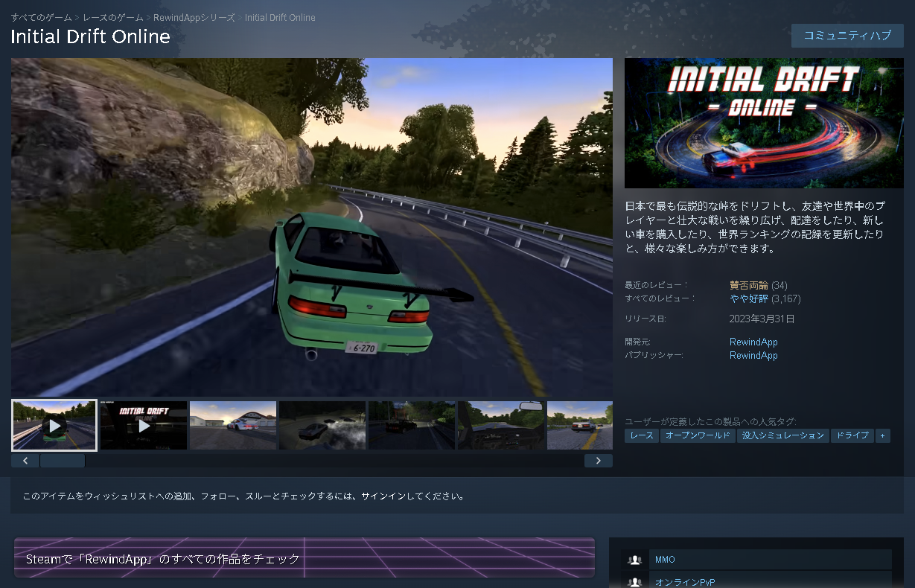Screen dimensions: 915x588
Task: Select the 没入シミュレーション tag
Action: [x=782, y=435]
